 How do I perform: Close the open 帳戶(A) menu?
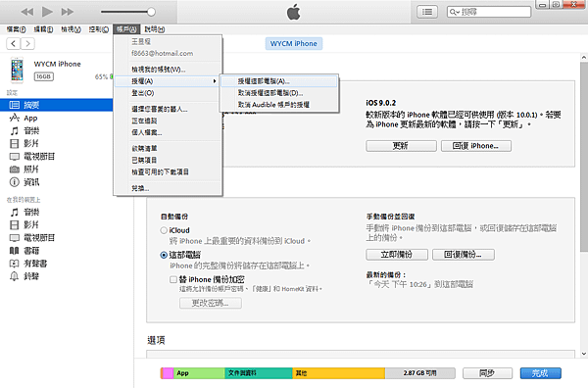point(126,29)
